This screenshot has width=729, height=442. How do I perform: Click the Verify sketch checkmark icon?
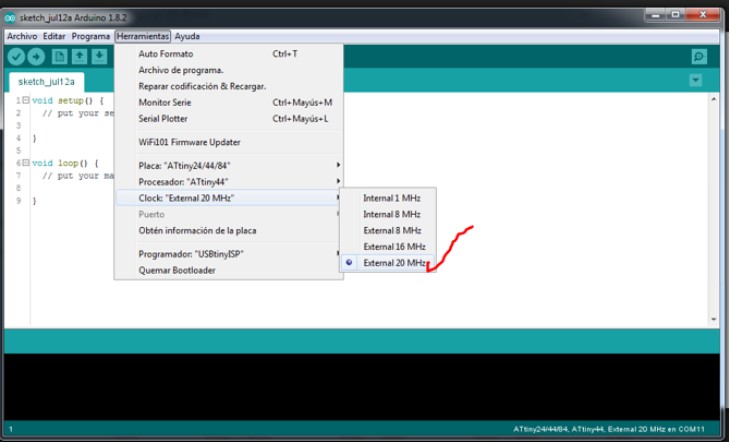point(16,57)
